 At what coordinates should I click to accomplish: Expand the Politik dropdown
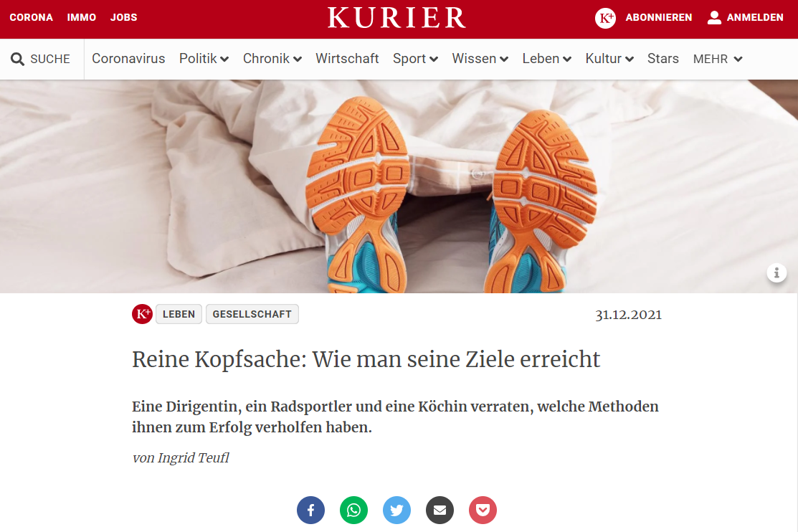coord(204,59)
